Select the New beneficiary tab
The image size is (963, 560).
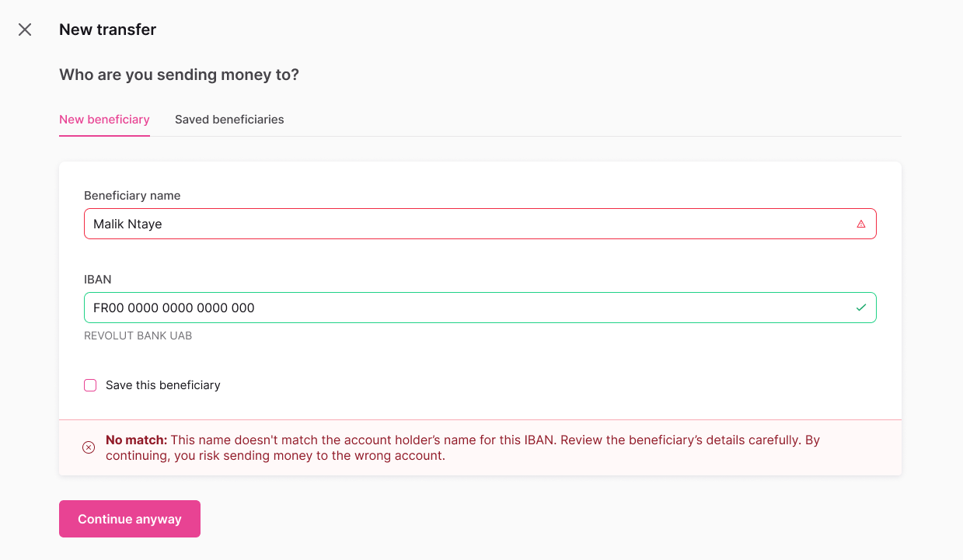pos(104,119)
